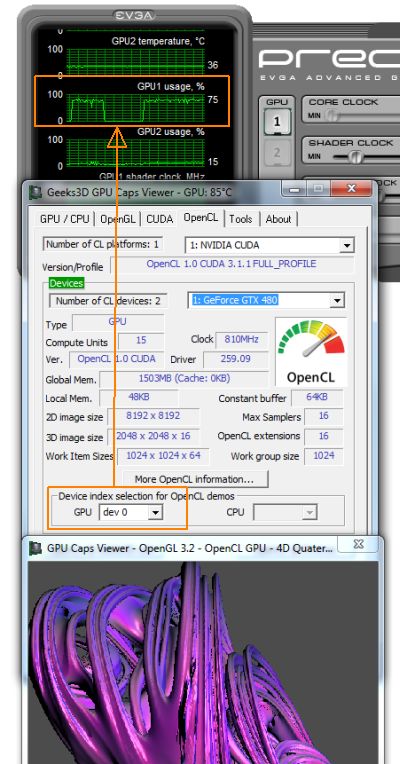The image size is (400, 764).
Task: Click the Ver. value OpenCL 1.0 CUDA
Action: (116, 359)
